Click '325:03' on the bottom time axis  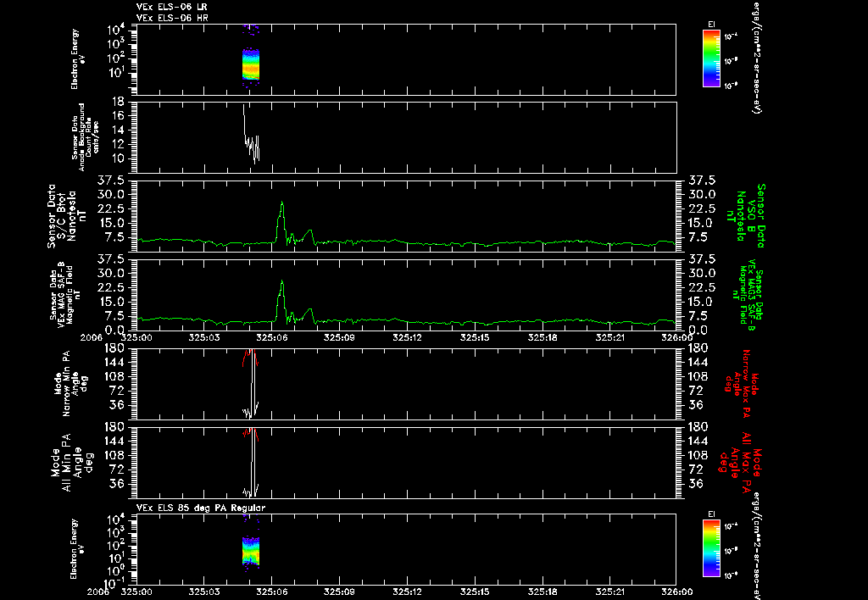tap(203, 592)
